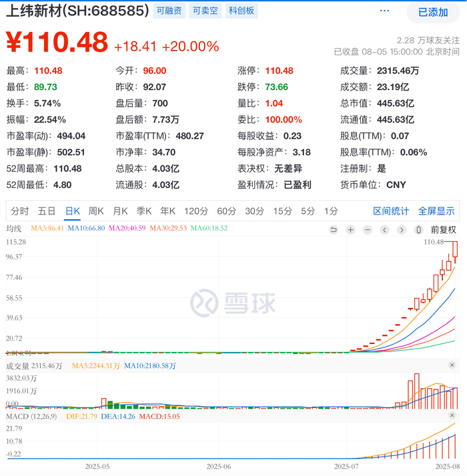Switch to the 年K chart tab
Image resolution: width=467 pixels, height=476 pixels.
pyautogui.click(x=167, y=211)
